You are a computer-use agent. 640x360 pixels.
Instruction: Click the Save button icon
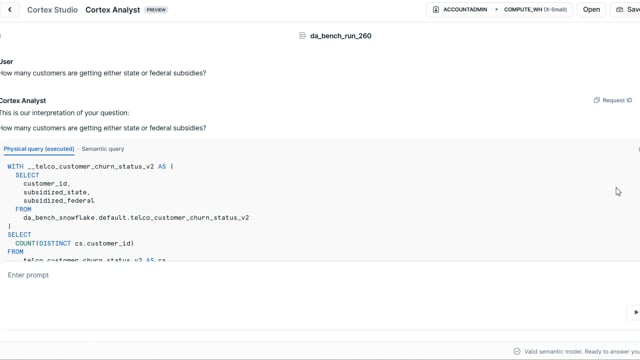click(619, 9)
